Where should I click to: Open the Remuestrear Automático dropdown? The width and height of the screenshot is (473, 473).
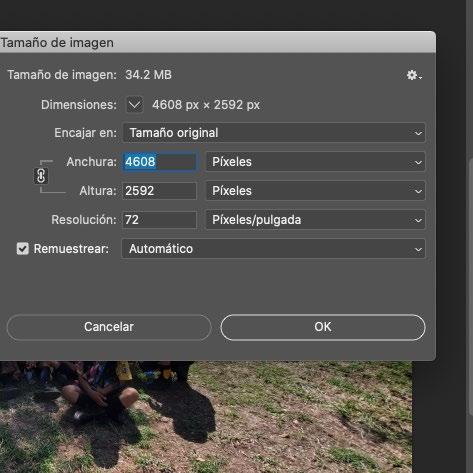click(273, 249)
